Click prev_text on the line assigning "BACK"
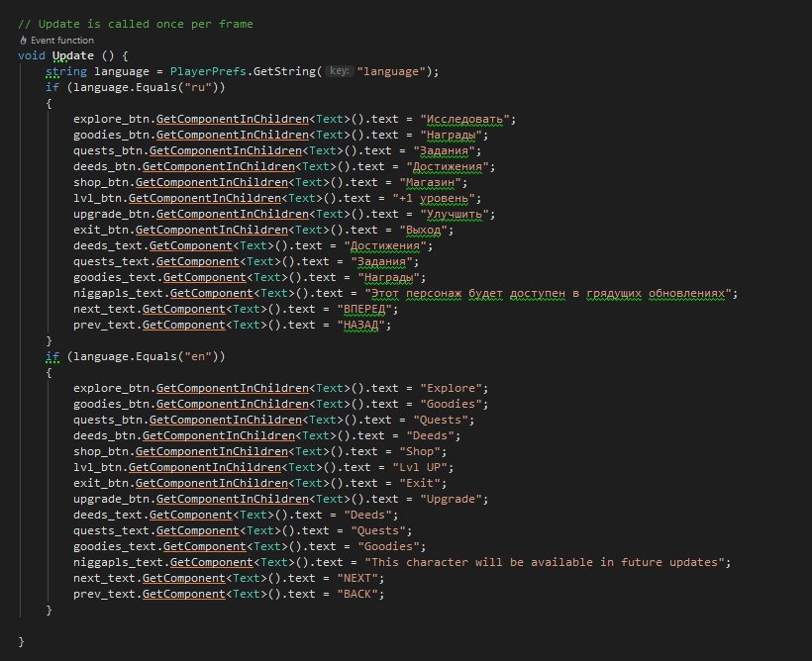 click(105, 594)
